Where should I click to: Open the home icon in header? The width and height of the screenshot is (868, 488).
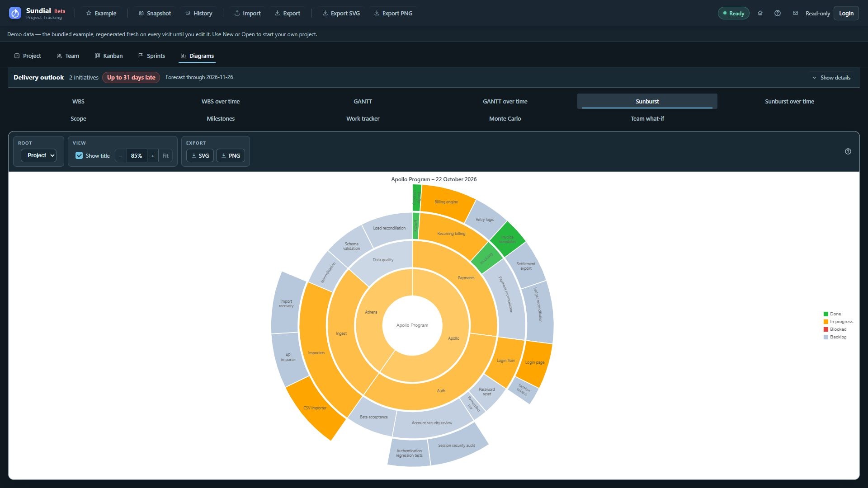(x=760, y=13)
